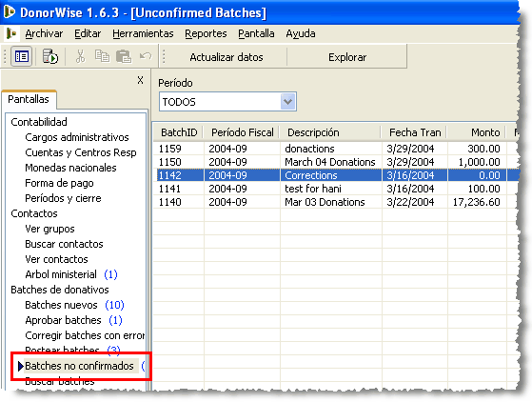Image resolution: width=532 pixels, height=402 pixels.
Task: Open Buscar contactos screen
Action: click(64, 244)
